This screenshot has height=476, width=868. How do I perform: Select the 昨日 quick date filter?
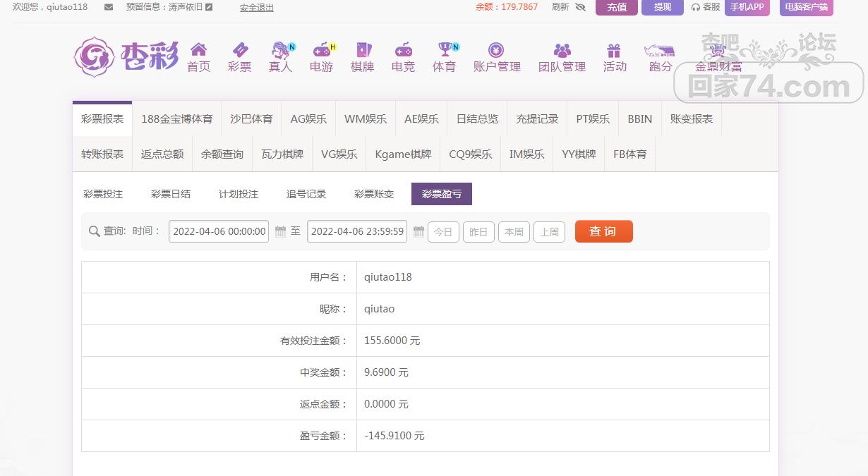[478, 232]
